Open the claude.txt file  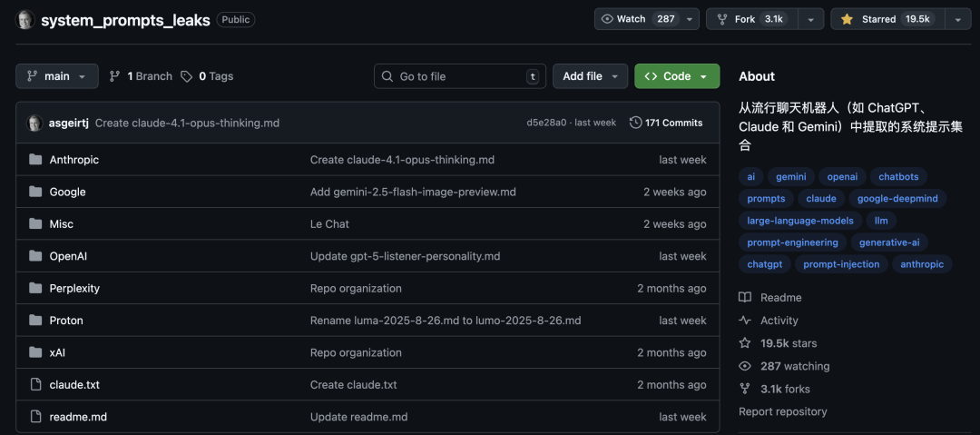(x=74, y=384)
